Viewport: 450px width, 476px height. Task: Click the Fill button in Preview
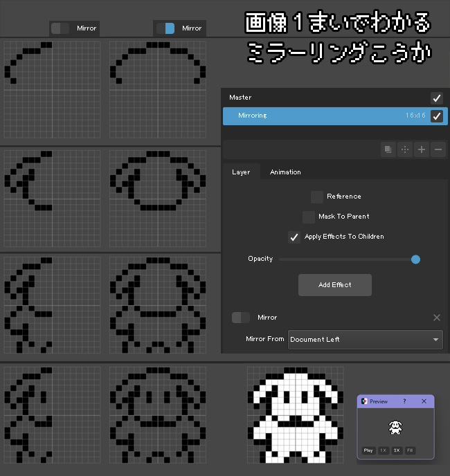(410, 450)
